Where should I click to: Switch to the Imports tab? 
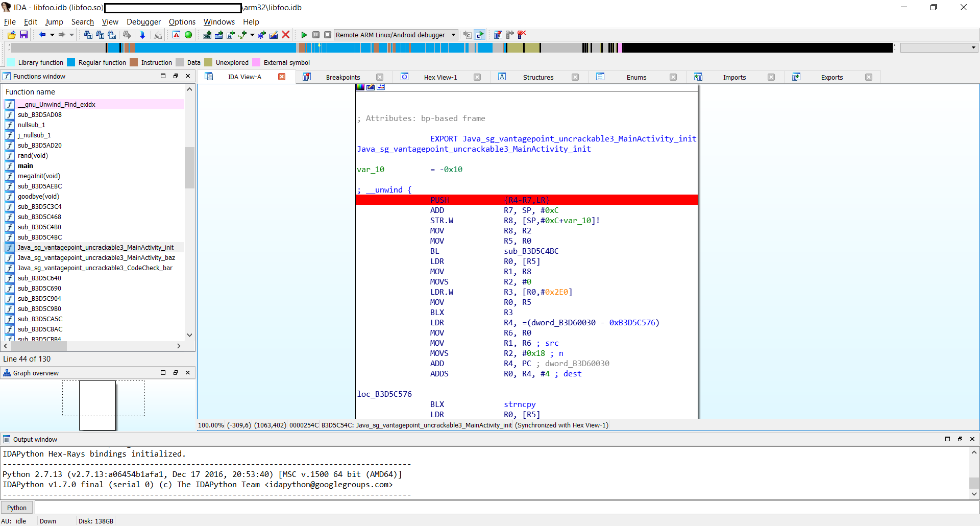point(734,77)
